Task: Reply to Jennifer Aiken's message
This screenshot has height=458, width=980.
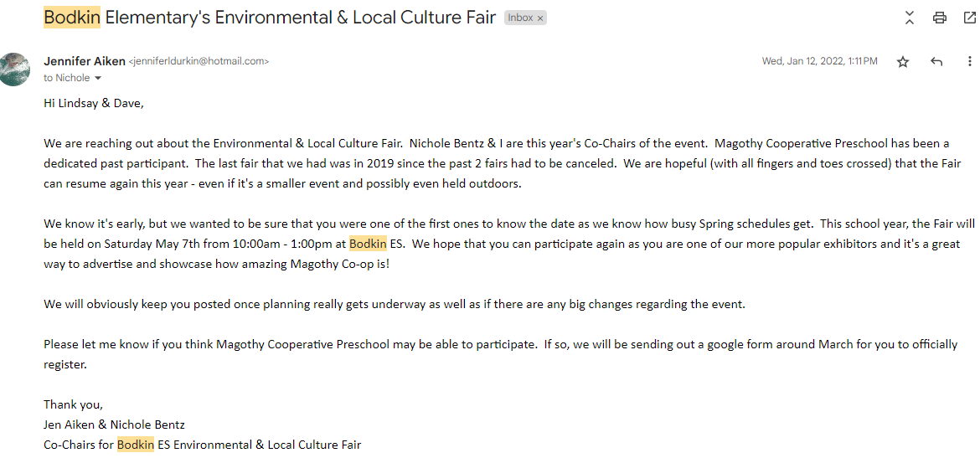Action: coord(936,62)
